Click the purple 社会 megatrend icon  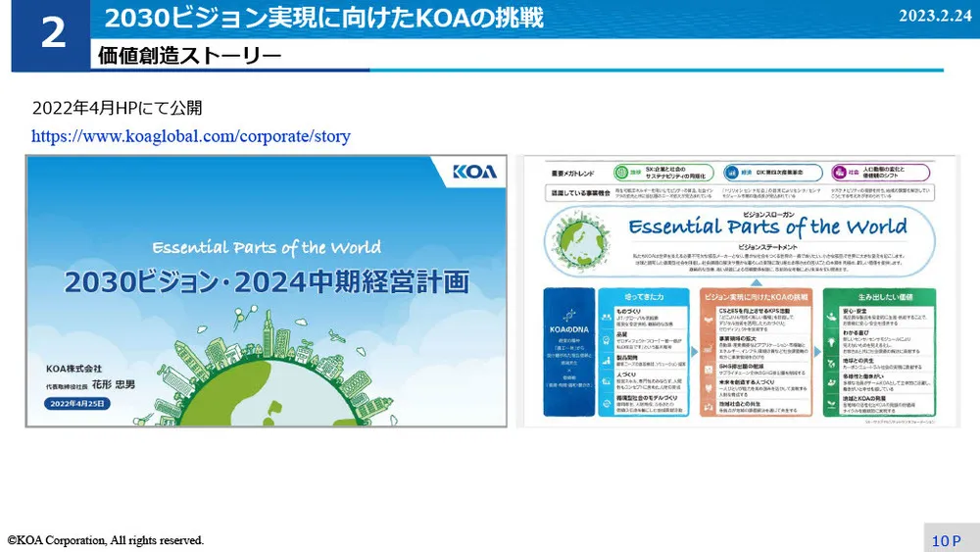coord(838,172)
